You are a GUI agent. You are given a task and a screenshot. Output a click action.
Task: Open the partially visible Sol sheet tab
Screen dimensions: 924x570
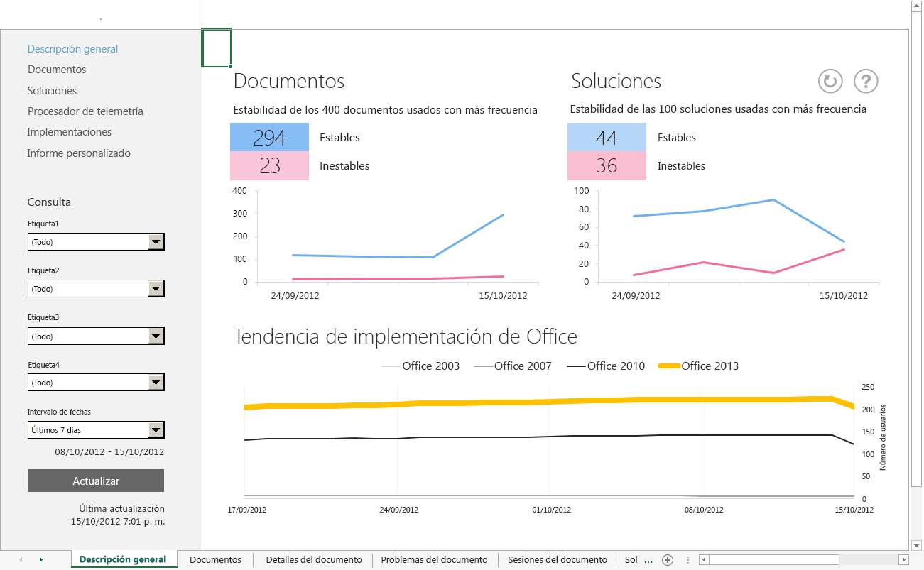coord(631,560)
